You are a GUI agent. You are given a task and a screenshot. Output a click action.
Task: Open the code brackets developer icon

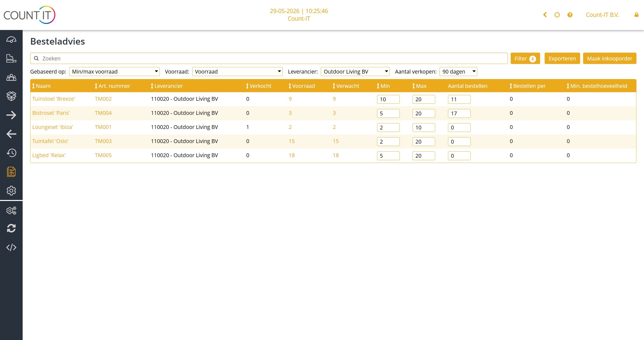coord(11,247)
